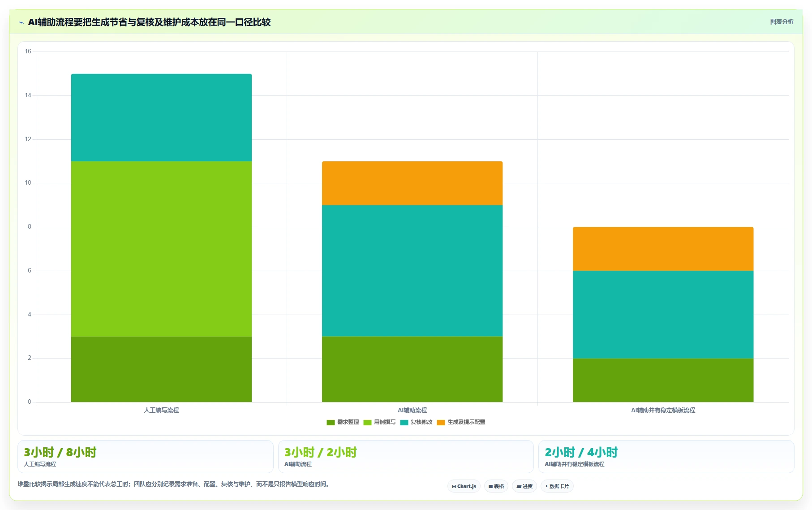
Task: Select the Chart.js tag chip
Action: coord(464,486)
